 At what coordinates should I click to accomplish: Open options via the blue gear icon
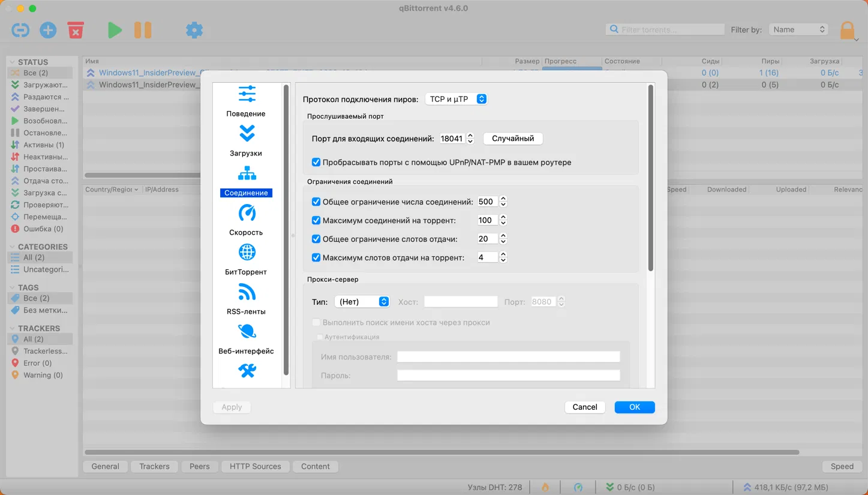coord(194,30)
